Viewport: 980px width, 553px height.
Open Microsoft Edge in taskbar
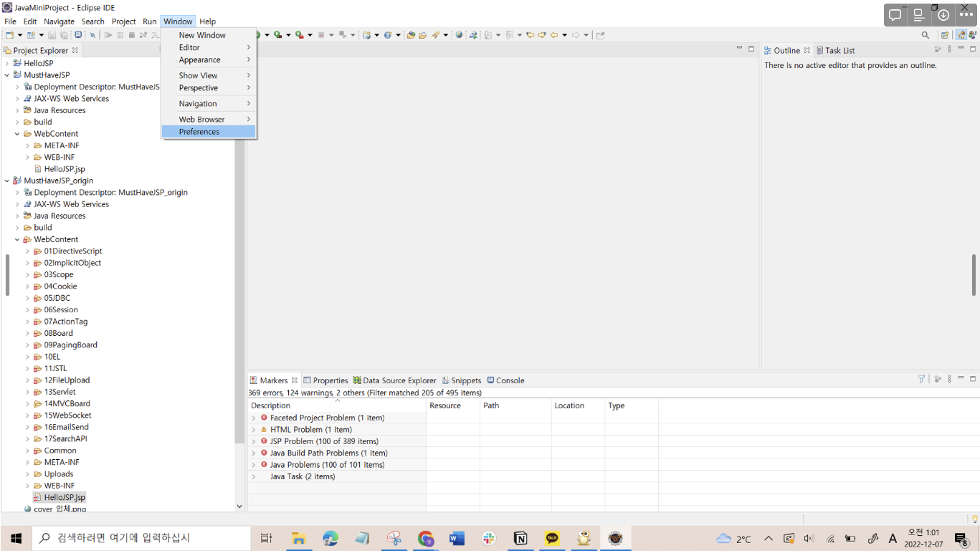tap(330, 538)
